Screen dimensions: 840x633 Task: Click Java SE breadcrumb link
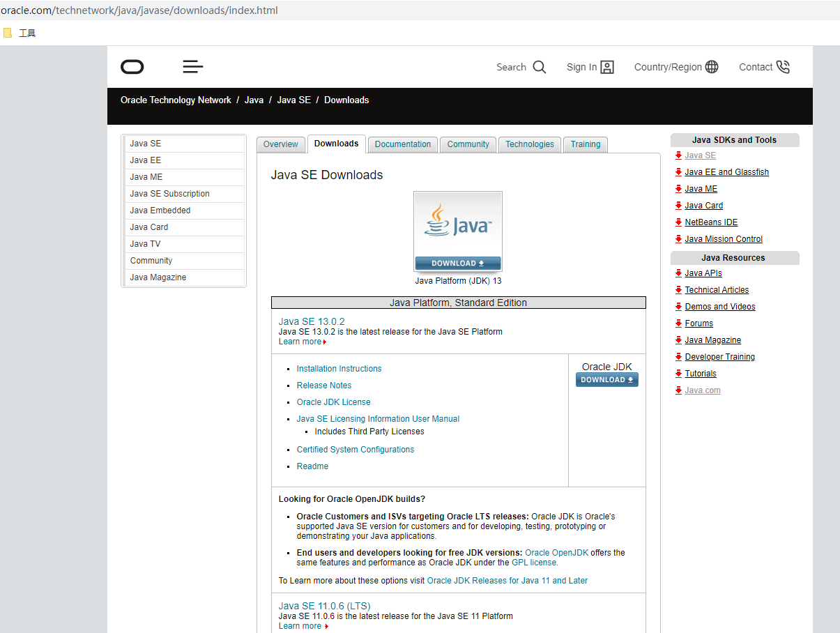point(293,100)
